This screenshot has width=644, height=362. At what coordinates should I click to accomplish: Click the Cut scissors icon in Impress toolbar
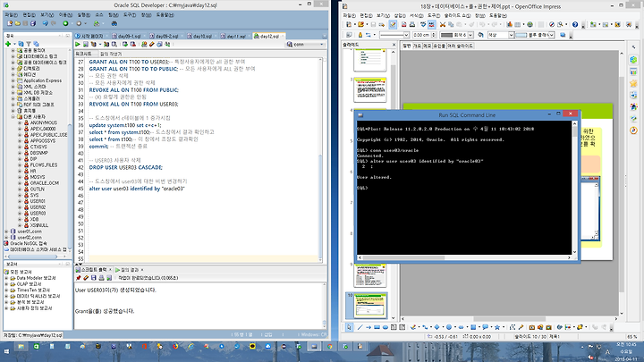[x=443, y=25]
